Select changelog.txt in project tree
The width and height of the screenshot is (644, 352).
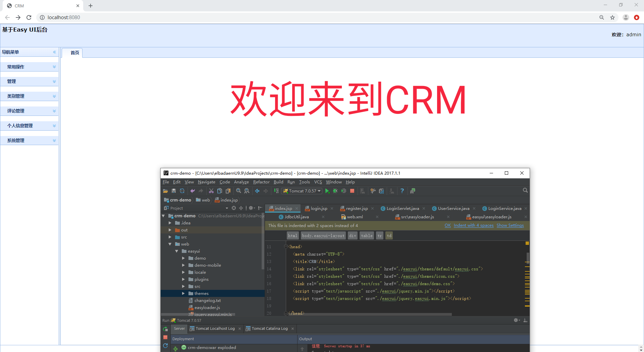(207, 301)
